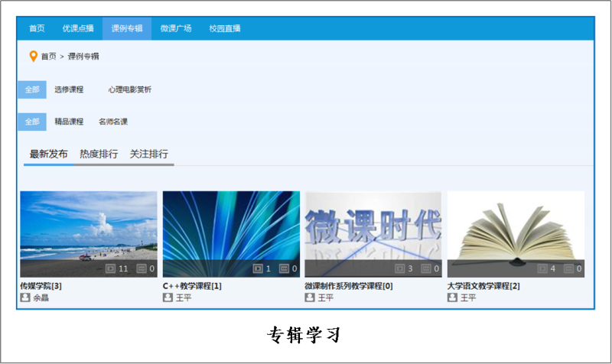This screenshot has width=612, height=364.
Task: Click 课例专辑 in the breadcrumb
Action: 83,57
